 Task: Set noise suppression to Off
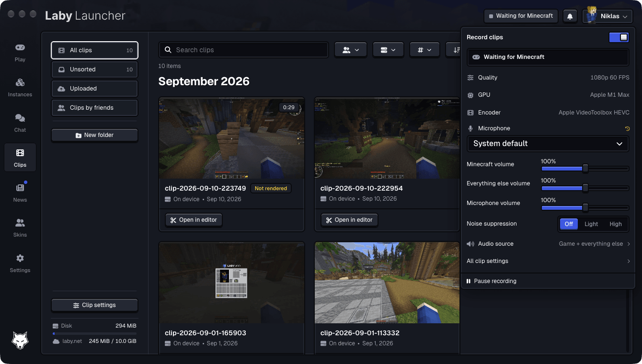[x=569, y=224]
